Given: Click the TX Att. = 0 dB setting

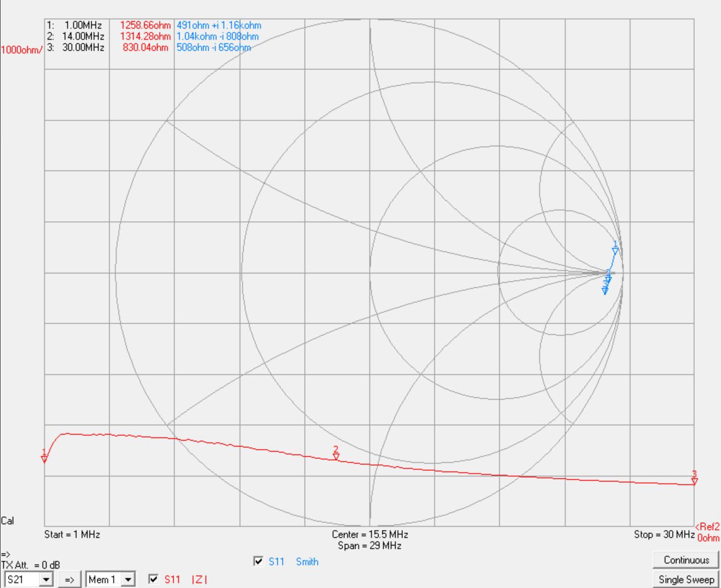Looking at the screenshot, I should 31,565.
